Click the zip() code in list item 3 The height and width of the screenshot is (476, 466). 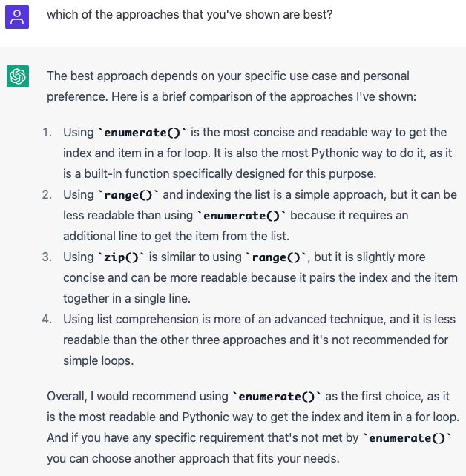[x=121, y=257]
